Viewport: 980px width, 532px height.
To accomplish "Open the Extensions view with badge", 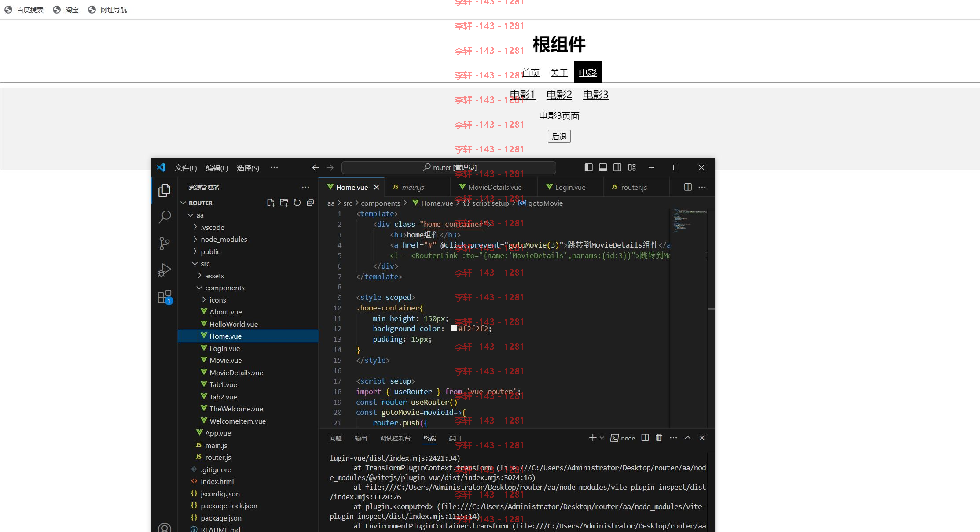I will pyautogui.click(x=165, y=297).
